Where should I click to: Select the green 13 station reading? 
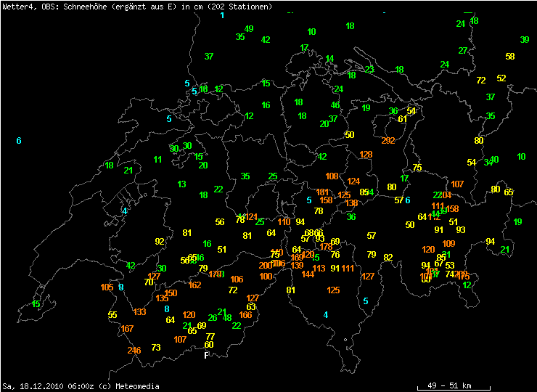(x=181, y=184)
